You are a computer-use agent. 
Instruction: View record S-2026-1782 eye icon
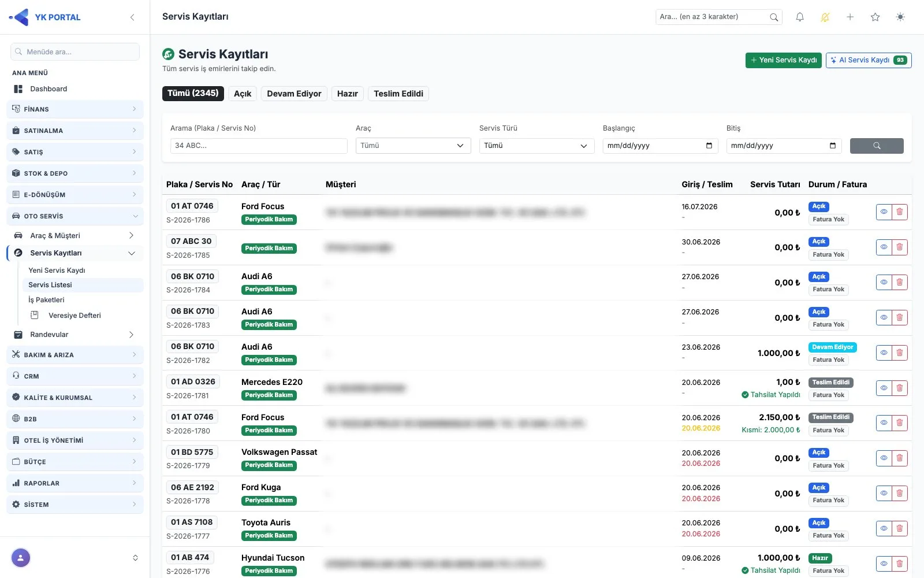click(x=884, y=353)
